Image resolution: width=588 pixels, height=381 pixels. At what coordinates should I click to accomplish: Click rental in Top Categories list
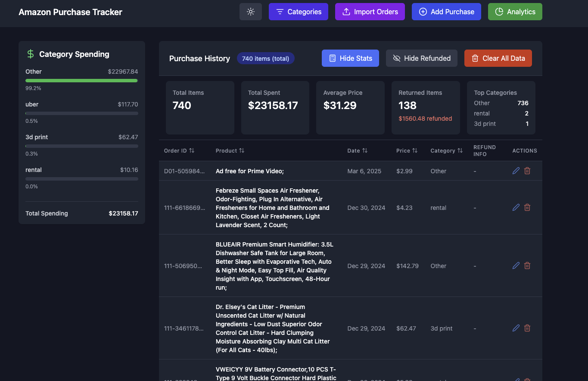pos(482,113)
